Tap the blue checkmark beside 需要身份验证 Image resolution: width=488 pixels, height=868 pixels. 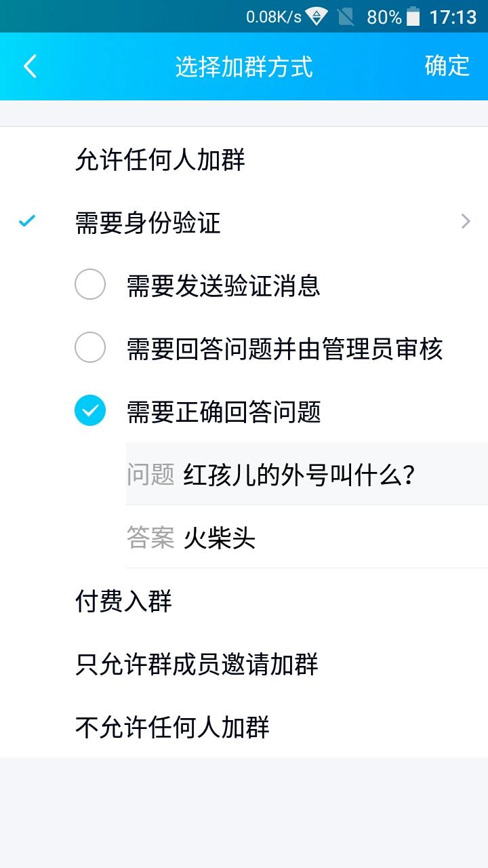pos(26,221)
